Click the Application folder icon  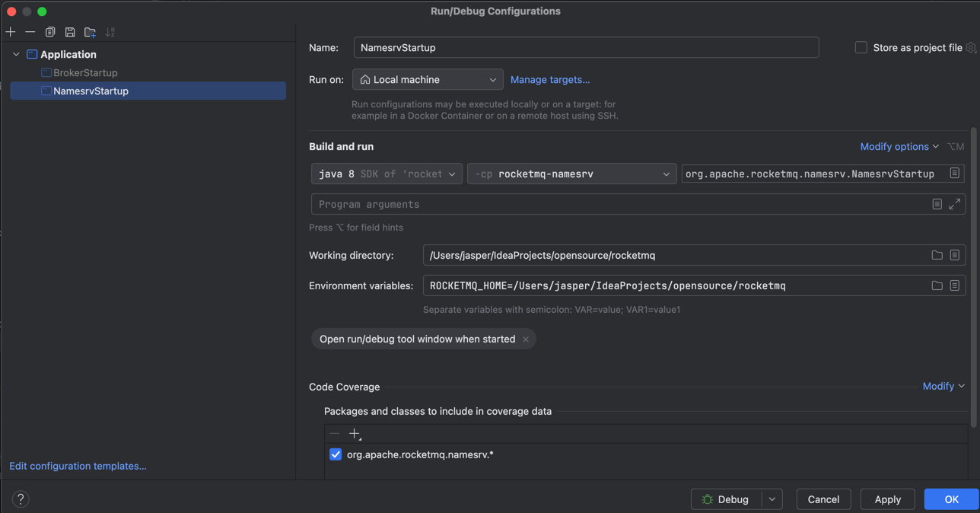click(x=32, y=55)
